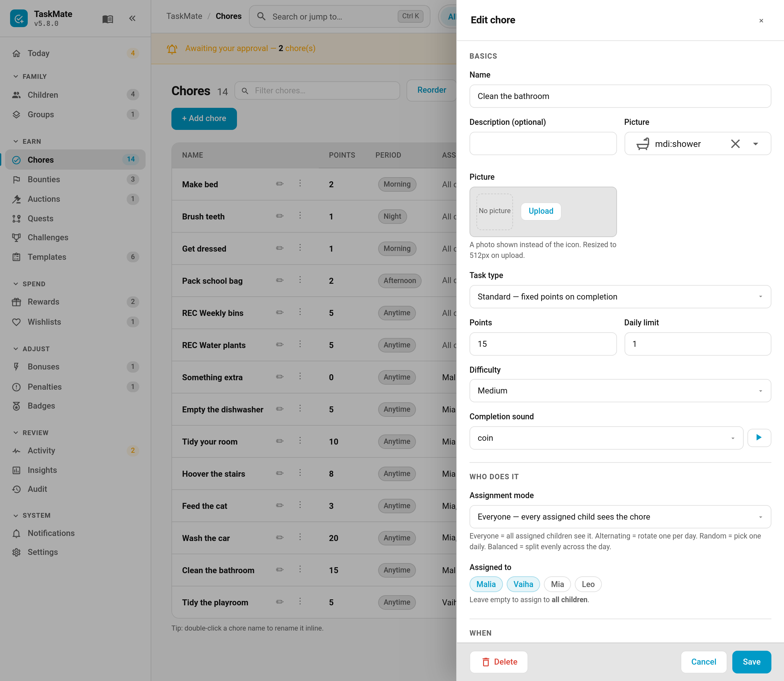Open three-dot menu for Clean the bathroom
Screen dimensions: 784x681
coord(300,569)
